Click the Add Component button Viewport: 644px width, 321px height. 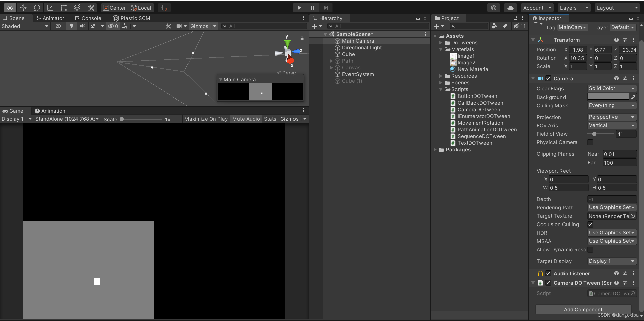click(x=583, y=309)
